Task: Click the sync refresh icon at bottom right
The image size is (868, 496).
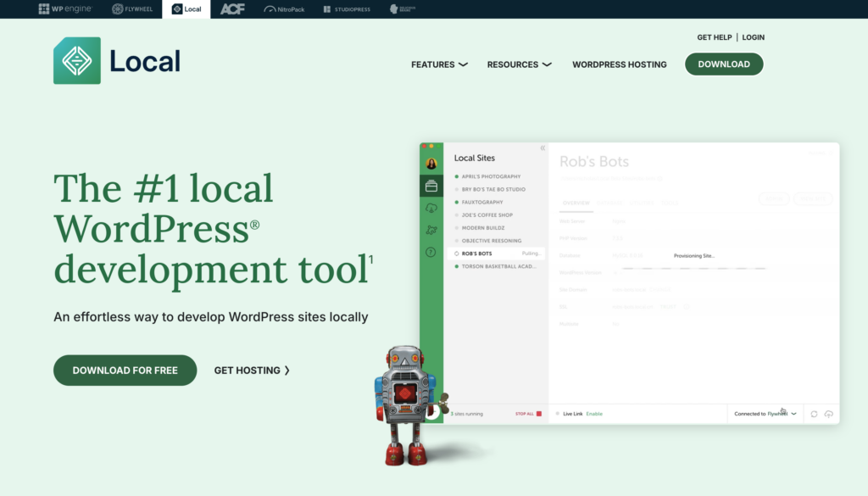Action: click(x=814, y=414)
